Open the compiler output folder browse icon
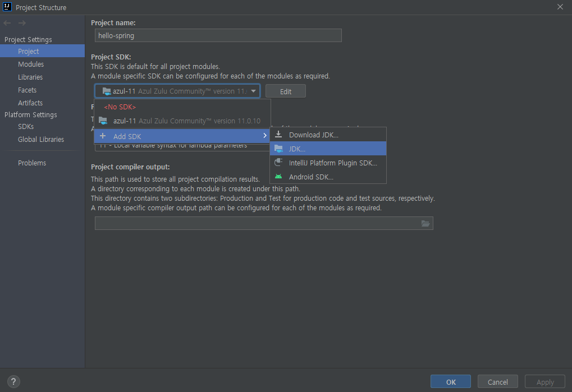Image resolution: width=572 pixels, height=392 pixels. click(x=425, y=223)
